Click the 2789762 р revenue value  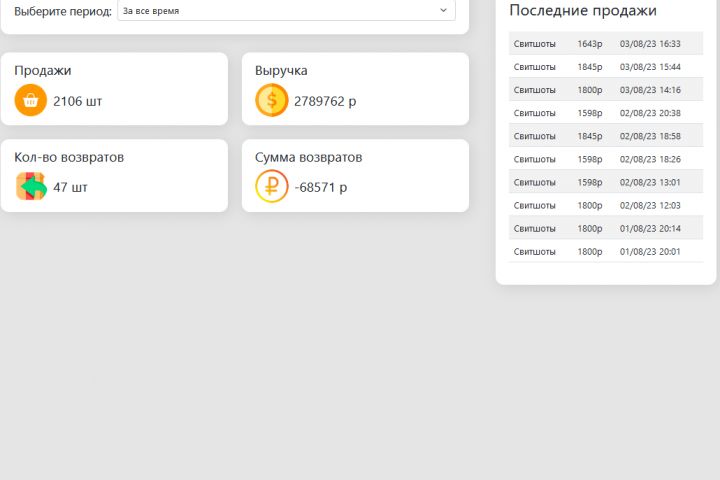click(x=325, y=101)
